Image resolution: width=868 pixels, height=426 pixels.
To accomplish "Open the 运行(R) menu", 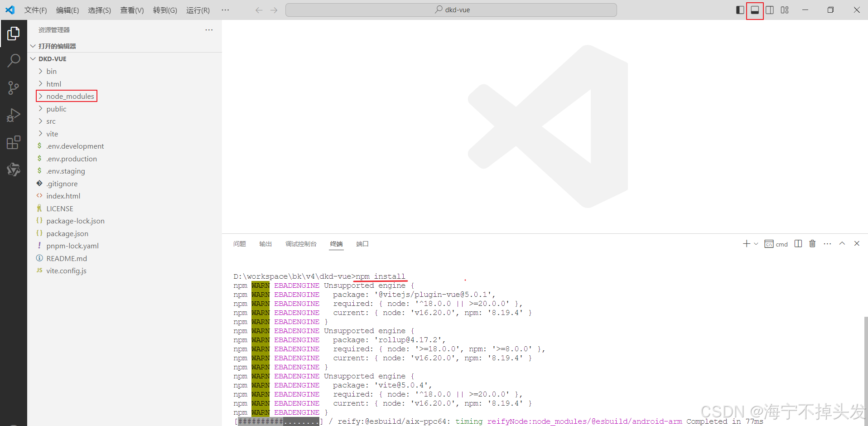I will pos(198,10).
